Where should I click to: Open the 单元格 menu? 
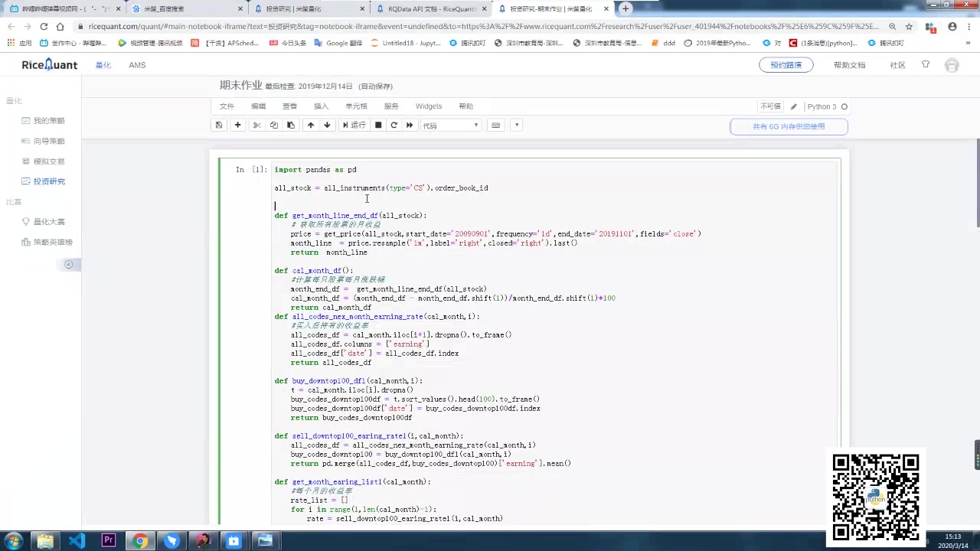coord(356,106)
